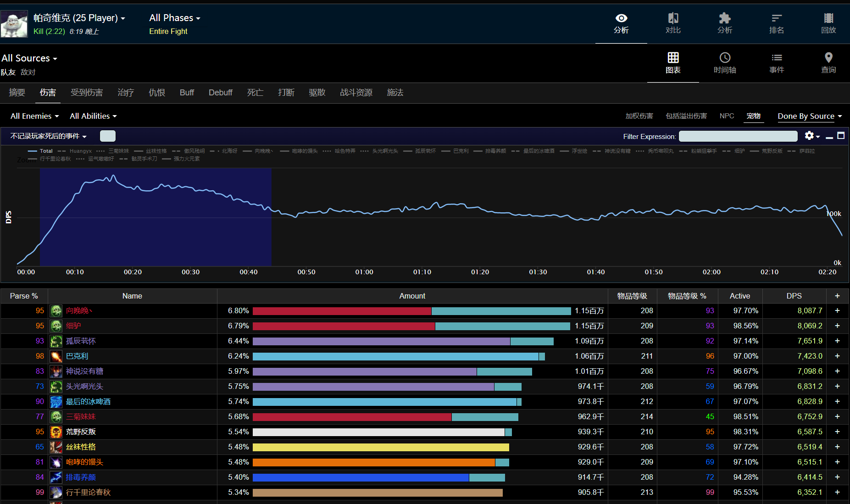Focus the Filter Expression input field
Image resolution: width=850 pixels, height=504 pixels.
pyautogui.click(x=738, y=136)
